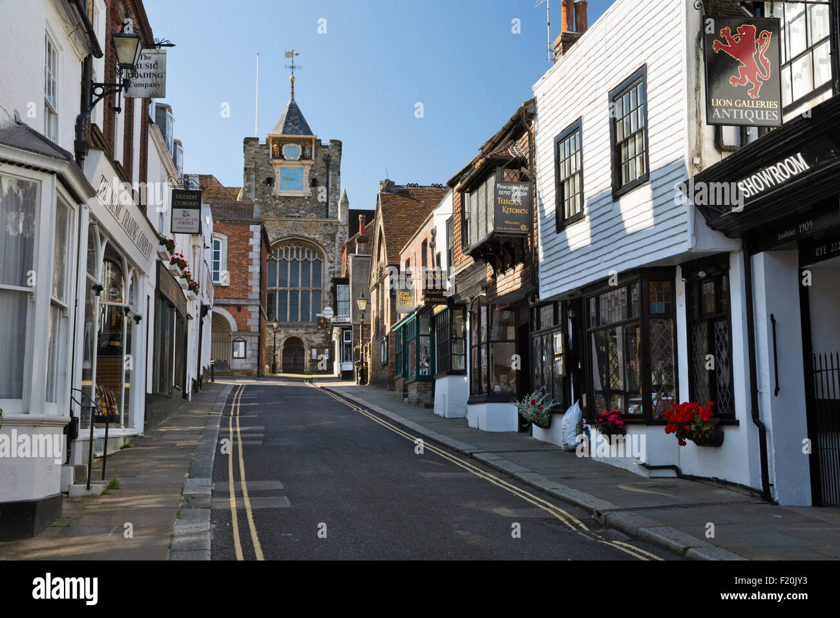This screenshot has height=618, width=840.
Task: Click the Music Trading Company hanging sign
Action: (x=147, y=74)
